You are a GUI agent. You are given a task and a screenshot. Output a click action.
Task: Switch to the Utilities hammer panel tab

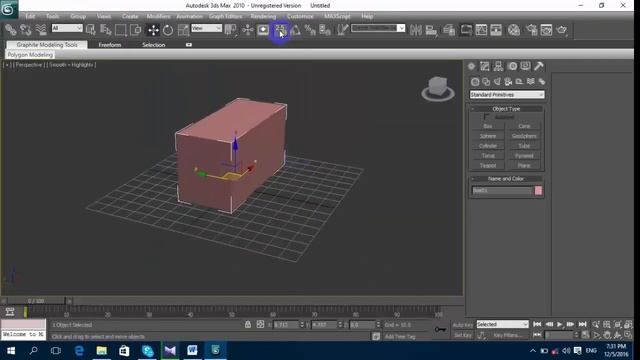pyautogui.click(x=539, y=66)
